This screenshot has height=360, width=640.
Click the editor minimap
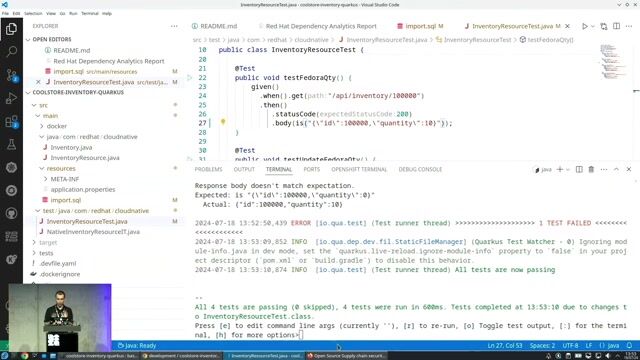tap(613, 61)
